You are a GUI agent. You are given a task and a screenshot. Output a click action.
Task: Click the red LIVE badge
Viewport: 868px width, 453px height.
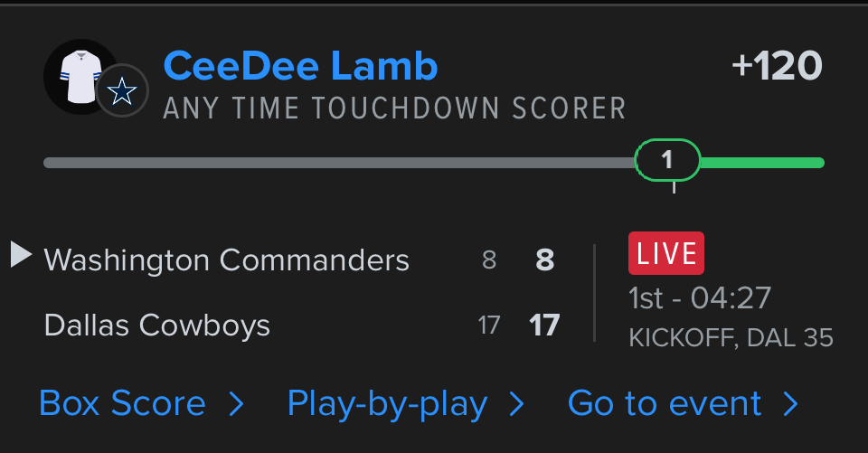click(x=665, y=254)
